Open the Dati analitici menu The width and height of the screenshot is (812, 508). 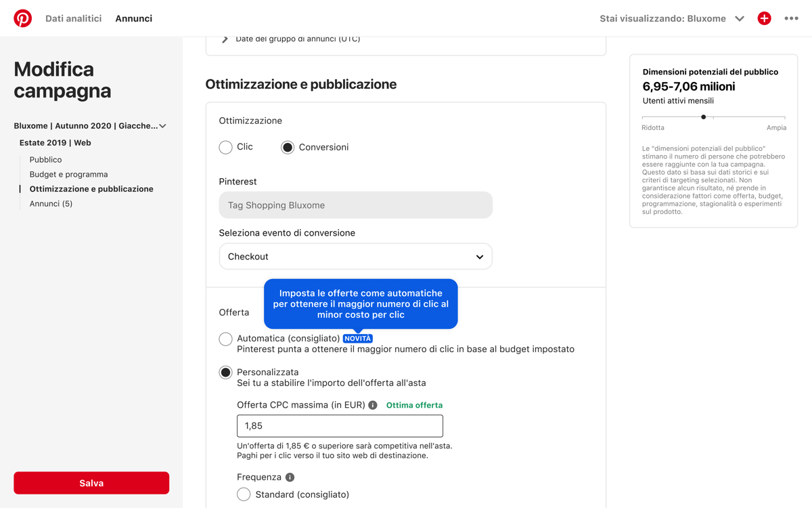73,18
